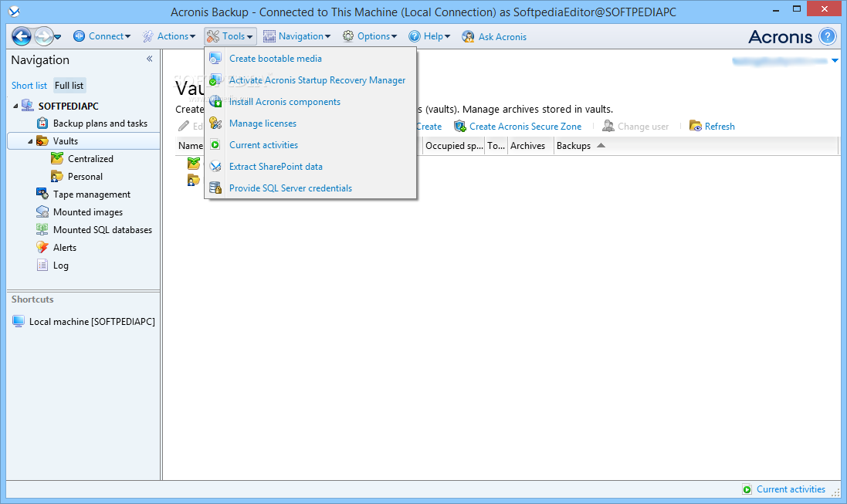Open the Options menu
847x504 pixels.
click(x=370, y=36)
